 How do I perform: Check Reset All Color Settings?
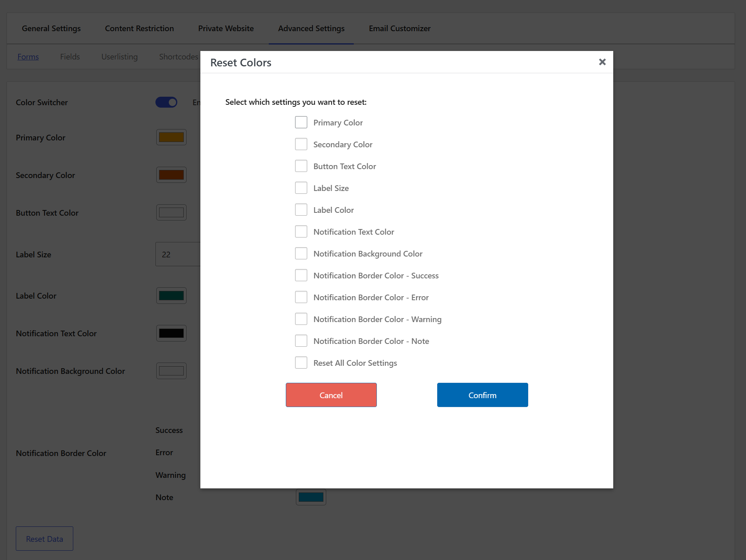(301, 363)
